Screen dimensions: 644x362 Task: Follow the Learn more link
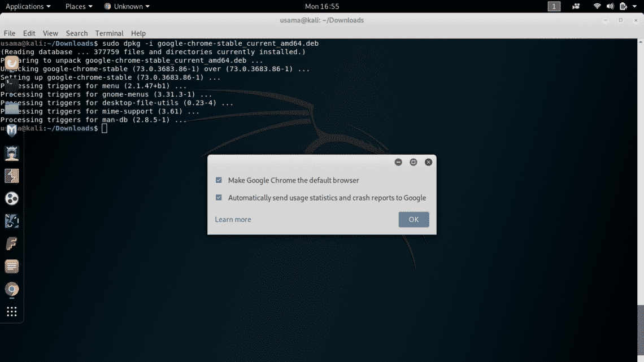tap(233, 219)
